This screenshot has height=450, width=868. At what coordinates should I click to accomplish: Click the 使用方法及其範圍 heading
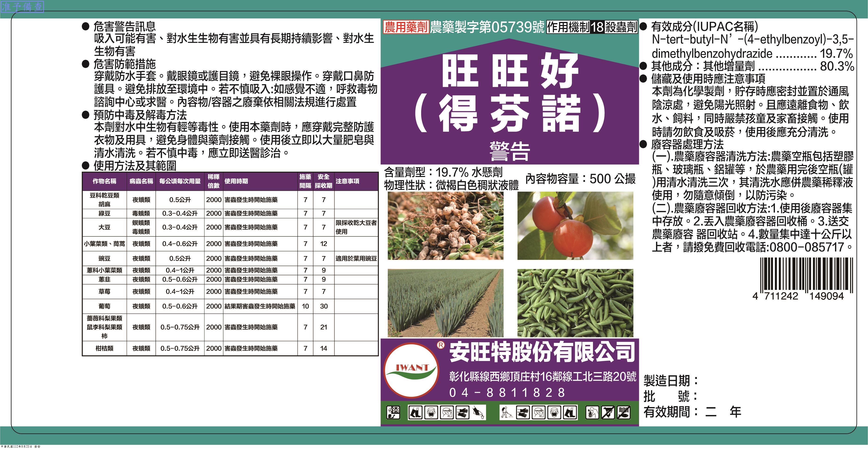135,165
